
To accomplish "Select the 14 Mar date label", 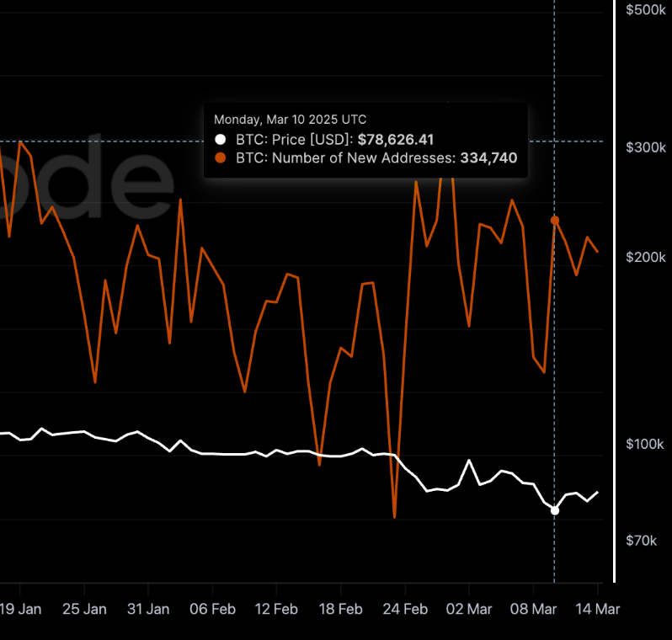I will tap(596, 609).
